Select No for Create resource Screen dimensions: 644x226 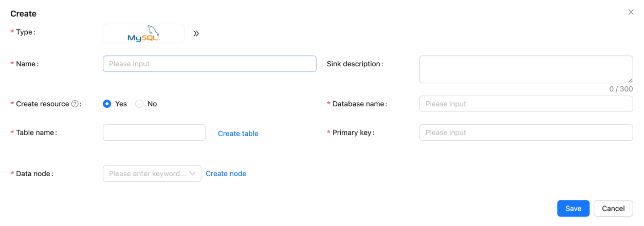pyautogui.click(x=139, y=104)
